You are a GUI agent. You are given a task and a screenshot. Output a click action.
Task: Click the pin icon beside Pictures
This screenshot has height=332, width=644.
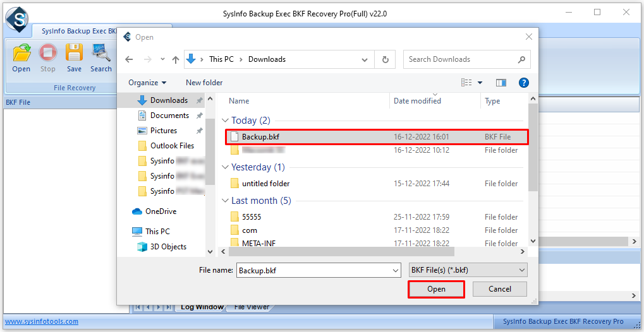(199, 131)
